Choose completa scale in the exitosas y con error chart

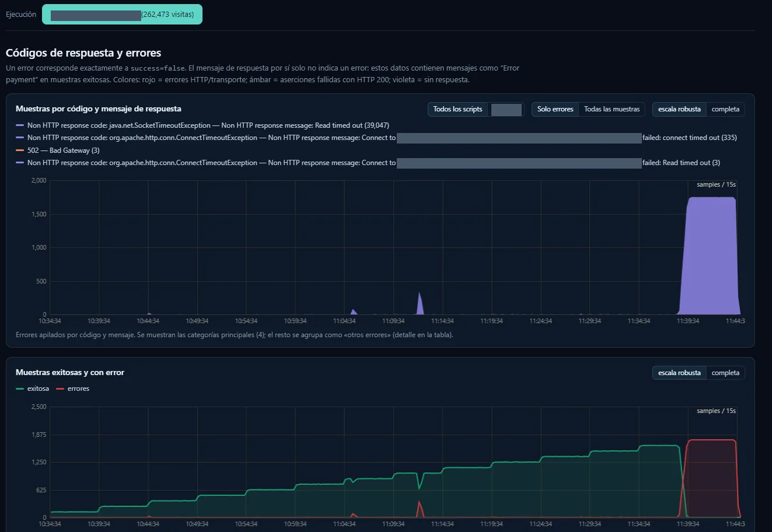coord(725,373)
